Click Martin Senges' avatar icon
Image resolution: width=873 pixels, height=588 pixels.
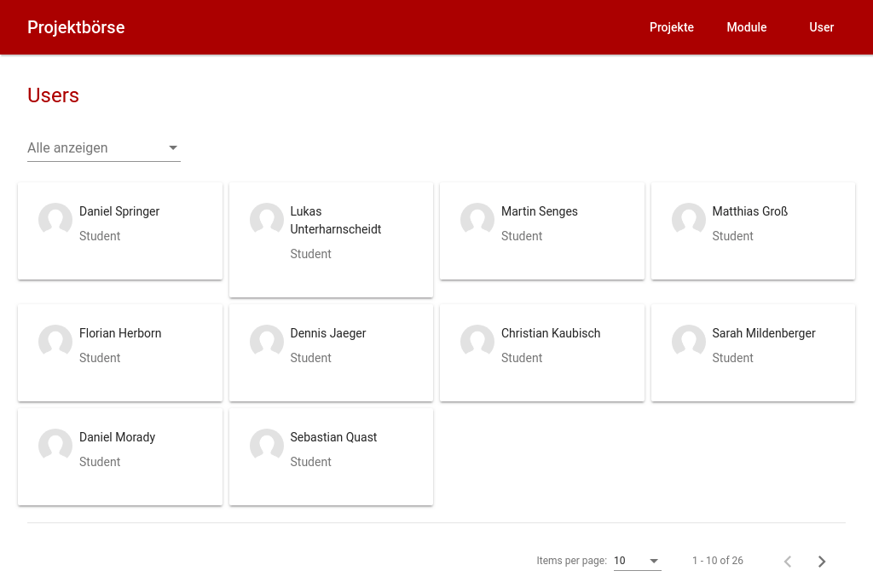pos(477,220)
